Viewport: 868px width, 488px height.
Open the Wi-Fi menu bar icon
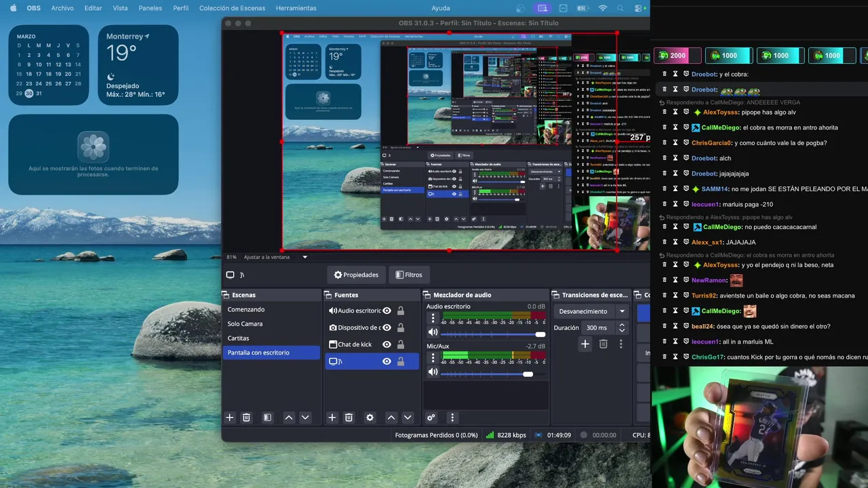click(603, 8)
